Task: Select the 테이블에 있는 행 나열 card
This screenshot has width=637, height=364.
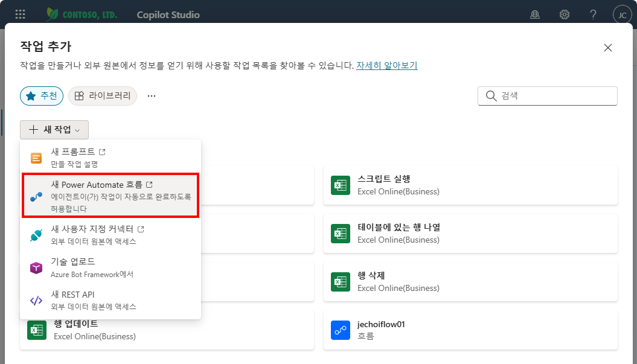Action: click(470, 234)
